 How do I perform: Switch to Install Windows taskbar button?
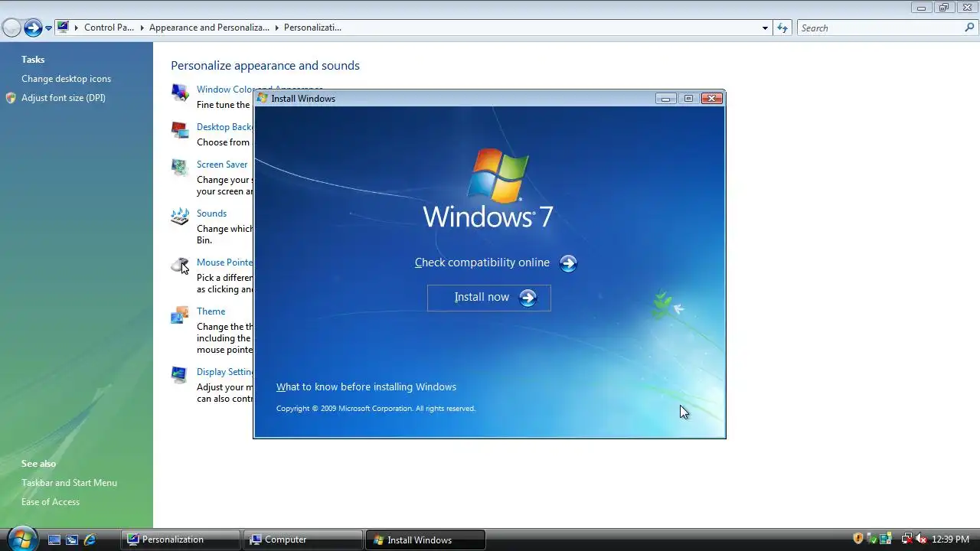[426, 540]
